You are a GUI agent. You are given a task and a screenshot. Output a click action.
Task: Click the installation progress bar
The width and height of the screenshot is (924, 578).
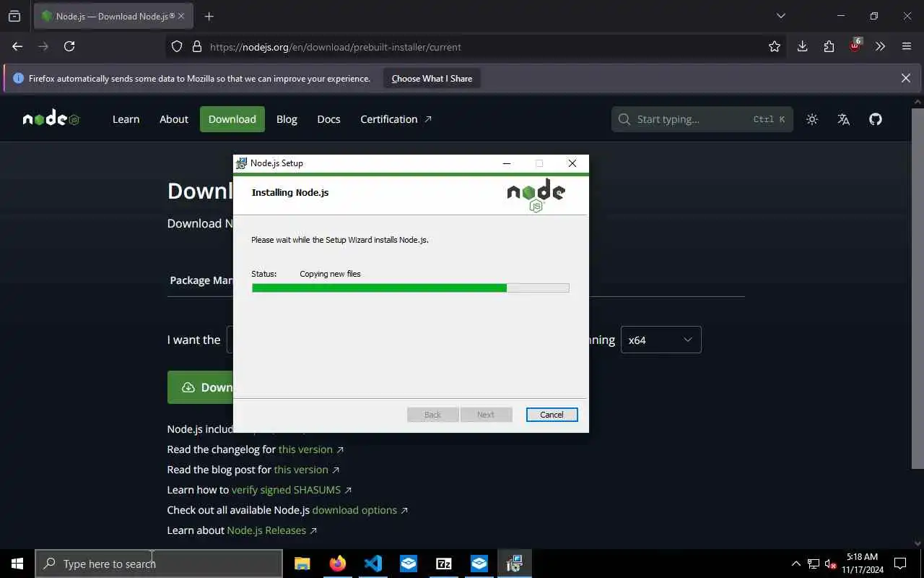pyautogui.click(x=410, y=288)
